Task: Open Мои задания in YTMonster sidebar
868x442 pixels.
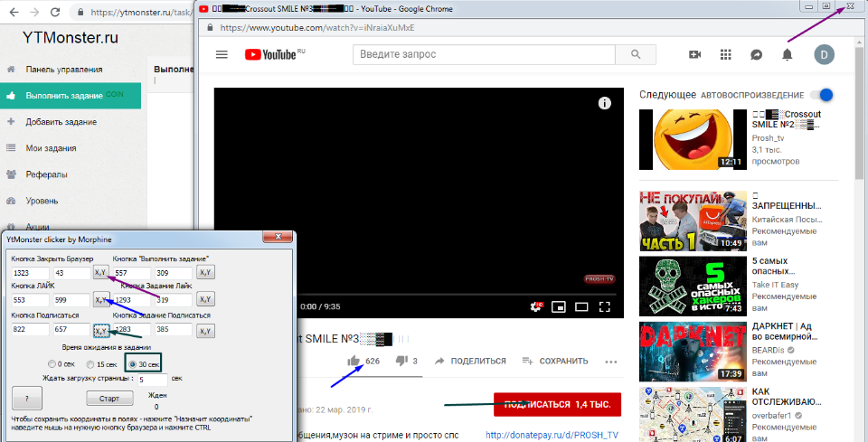Action: [x=51, y=147]
